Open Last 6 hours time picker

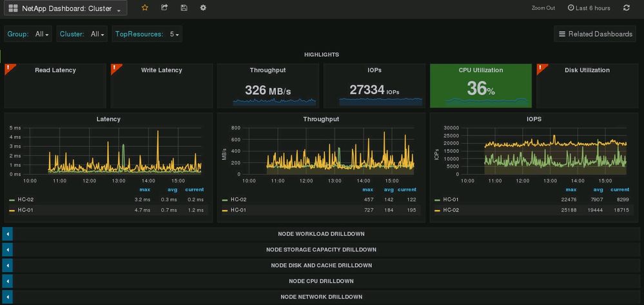589,8
